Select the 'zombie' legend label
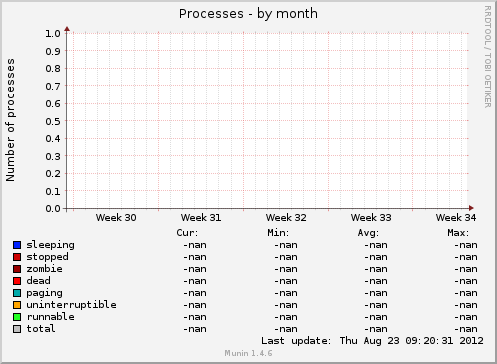The image size is (497, 364). [x=44, y=269]
